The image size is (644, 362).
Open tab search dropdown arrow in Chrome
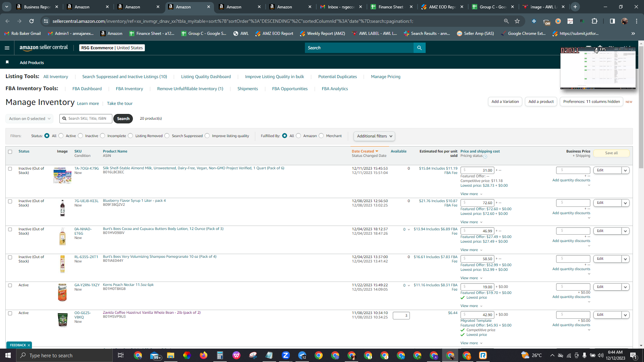[7, 7]
